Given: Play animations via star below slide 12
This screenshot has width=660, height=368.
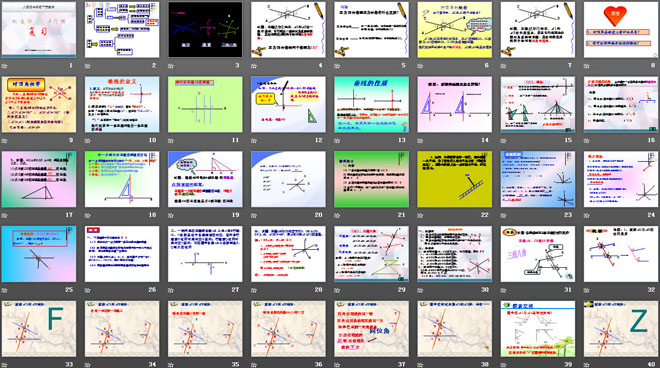Looking at the screenshot, I should click(254, 140).
